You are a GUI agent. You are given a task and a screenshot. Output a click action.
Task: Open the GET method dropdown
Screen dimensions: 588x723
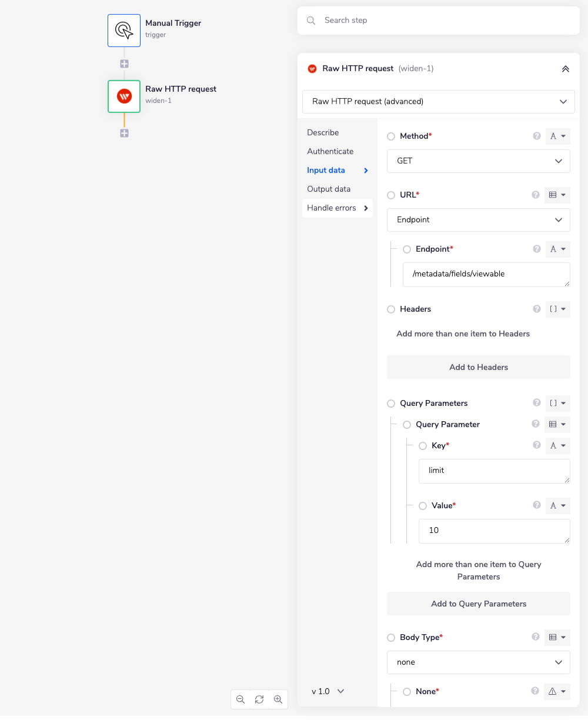(x=478, y=161)
